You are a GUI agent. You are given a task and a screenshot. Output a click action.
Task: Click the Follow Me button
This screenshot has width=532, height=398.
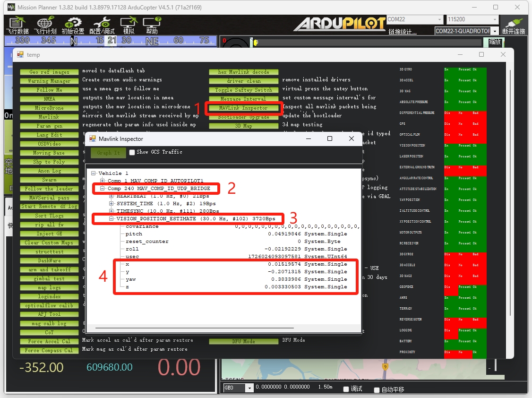(49, 90)
